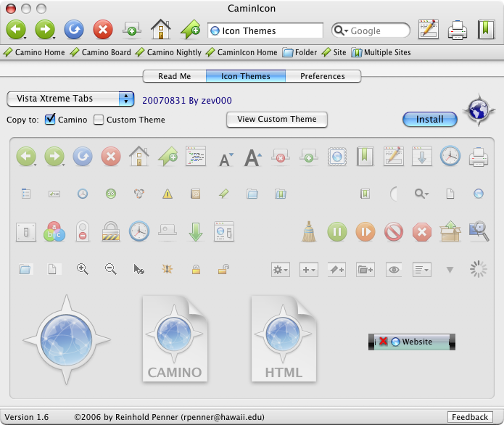Image resolution: width=504 pixels, height=425 pixels.
Task: Click the download arrow window icon
Action: coord(422,156)
